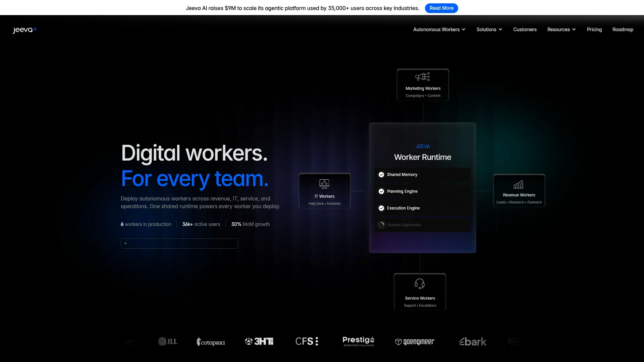Viewport: 644px width, 362px height.
Task: Click the Worker Runtime heading
Action: click(x=423, y=157)
